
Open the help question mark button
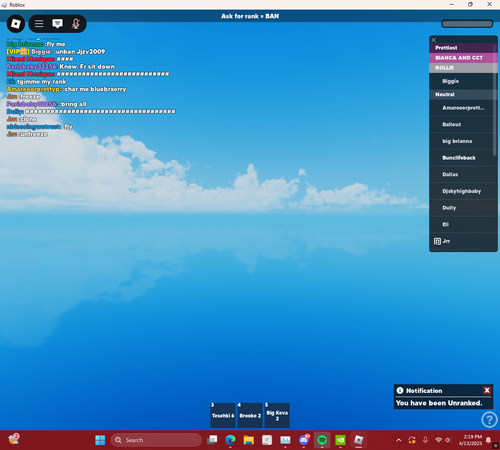tap(489, 420)
